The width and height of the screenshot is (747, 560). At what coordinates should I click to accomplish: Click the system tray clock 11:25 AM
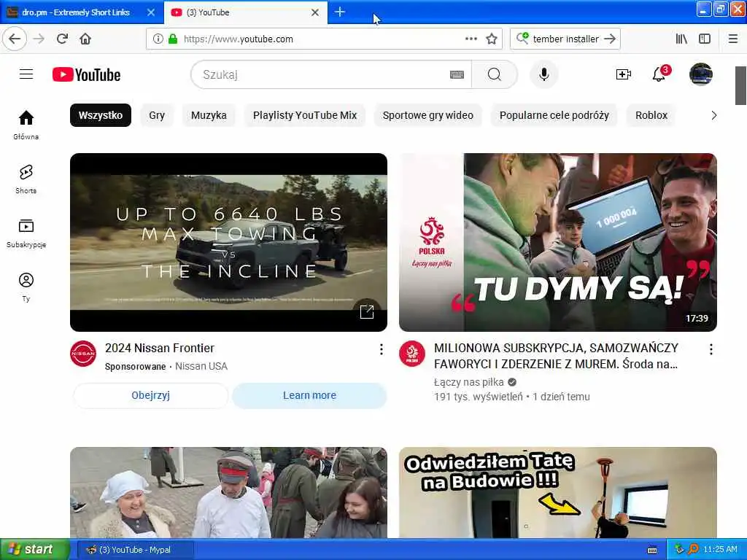pos(720,550)
